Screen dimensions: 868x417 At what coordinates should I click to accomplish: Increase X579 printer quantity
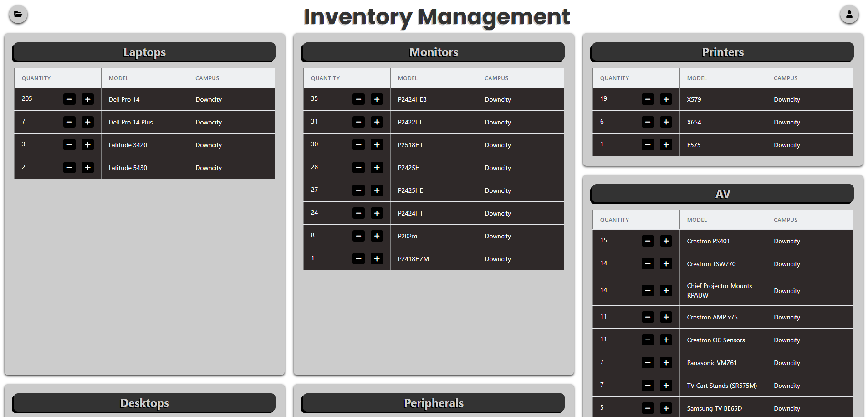tap(666, 99)
